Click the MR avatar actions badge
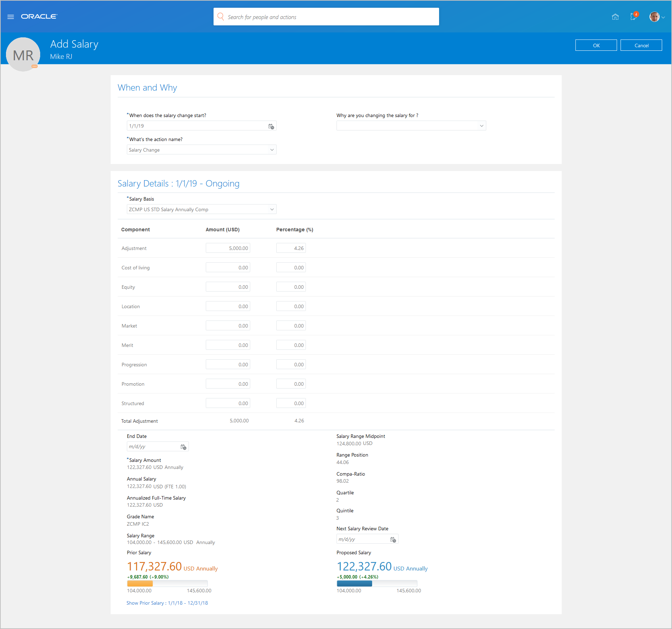672x629 pixels. (35, 66)
